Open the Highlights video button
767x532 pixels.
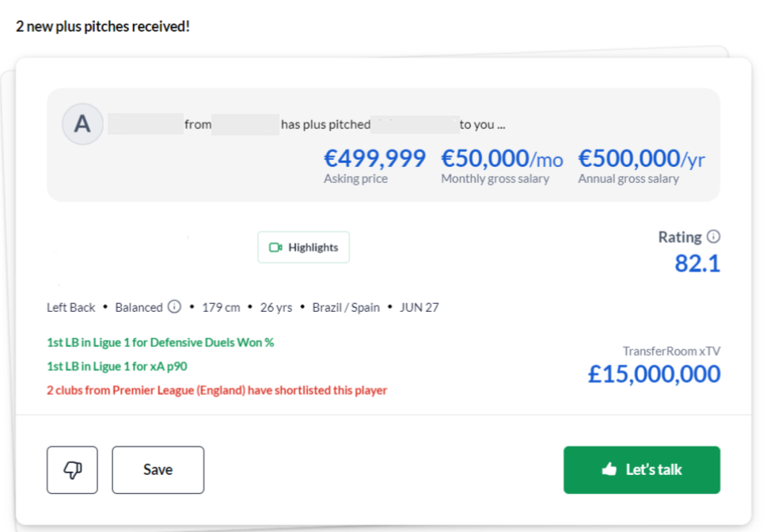304,248
